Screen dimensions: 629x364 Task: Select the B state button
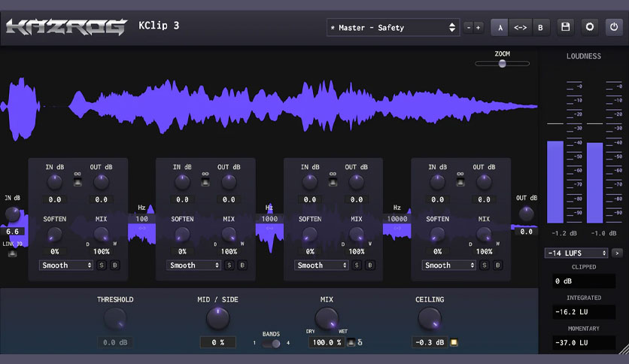point(540,28)
